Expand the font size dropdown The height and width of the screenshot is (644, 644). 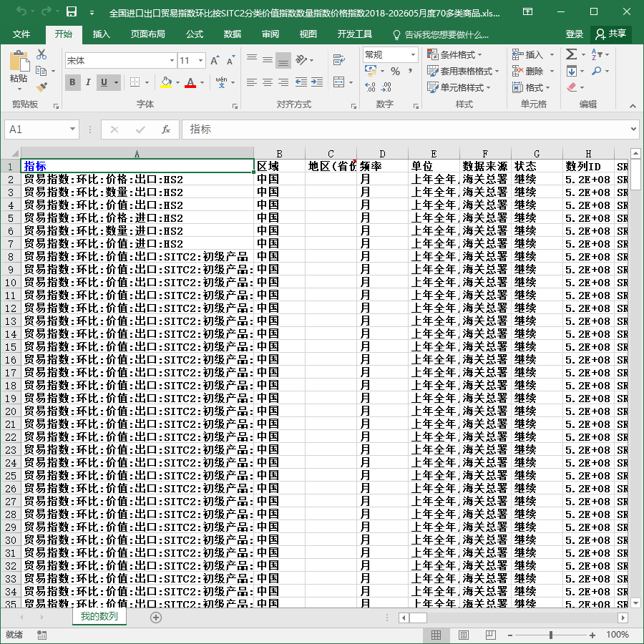[200, 61]
